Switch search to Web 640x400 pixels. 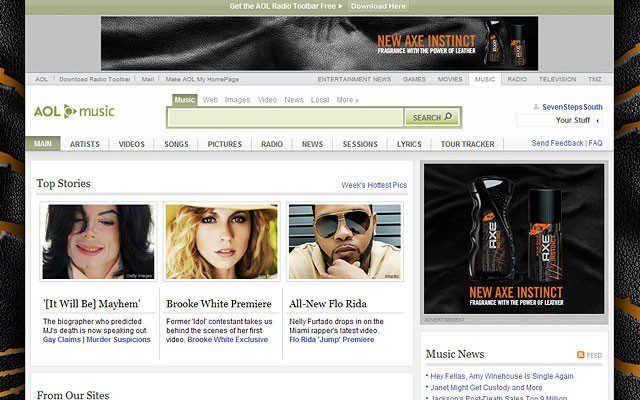tap(210, 100)
